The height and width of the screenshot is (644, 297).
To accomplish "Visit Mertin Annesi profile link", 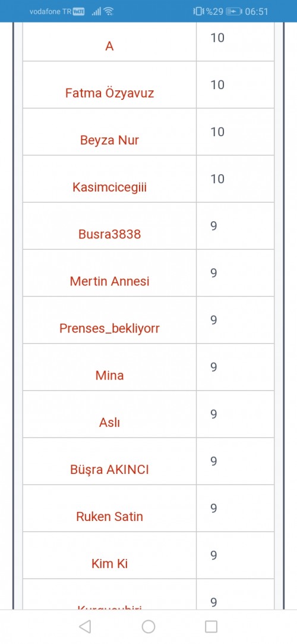I will 109,282.
